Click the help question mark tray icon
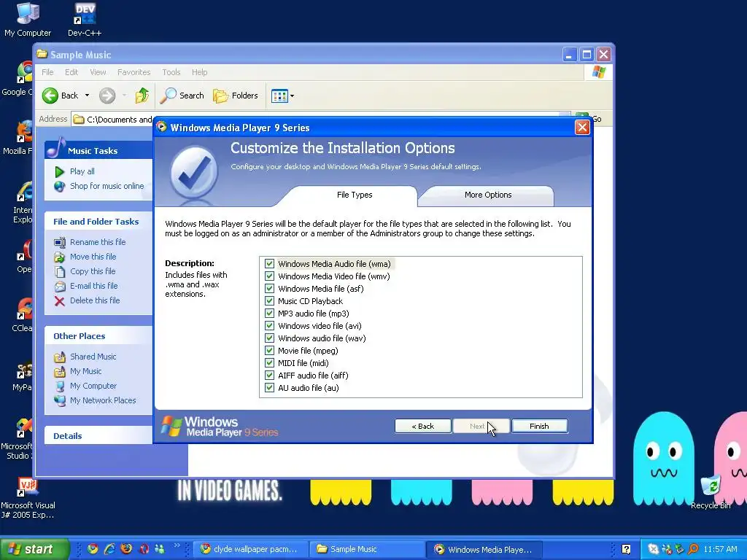 click(627, 550)
